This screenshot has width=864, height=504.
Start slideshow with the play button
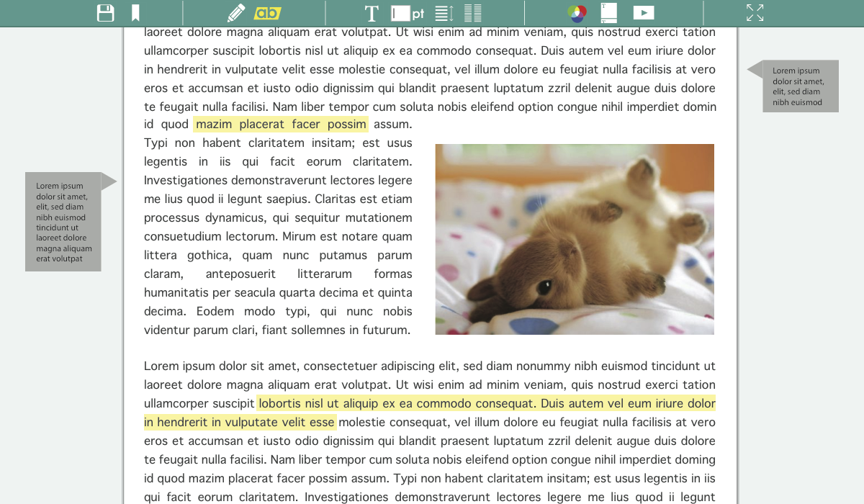click(x=643, y=13)
